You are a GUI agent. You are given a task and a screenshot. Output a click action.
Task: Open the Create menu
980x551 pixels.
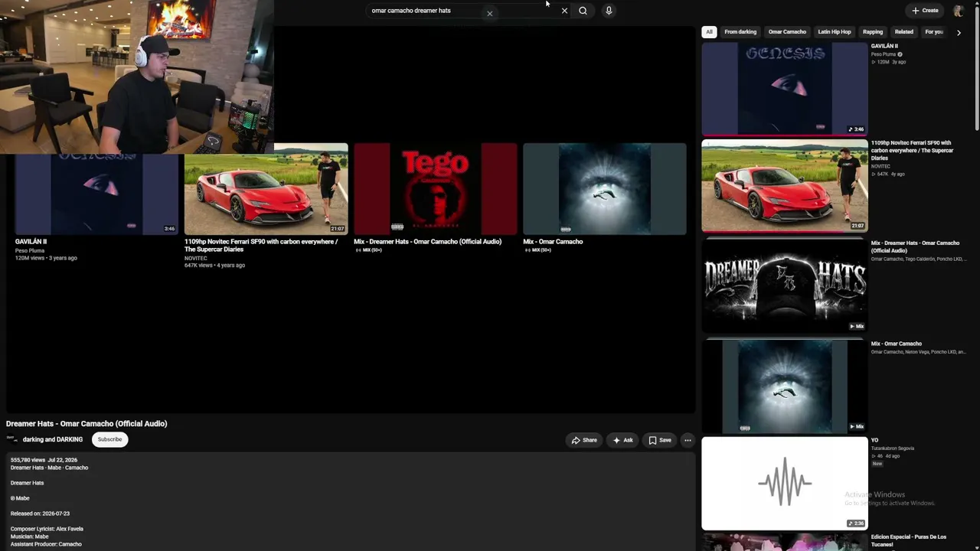tap(925, 11)
